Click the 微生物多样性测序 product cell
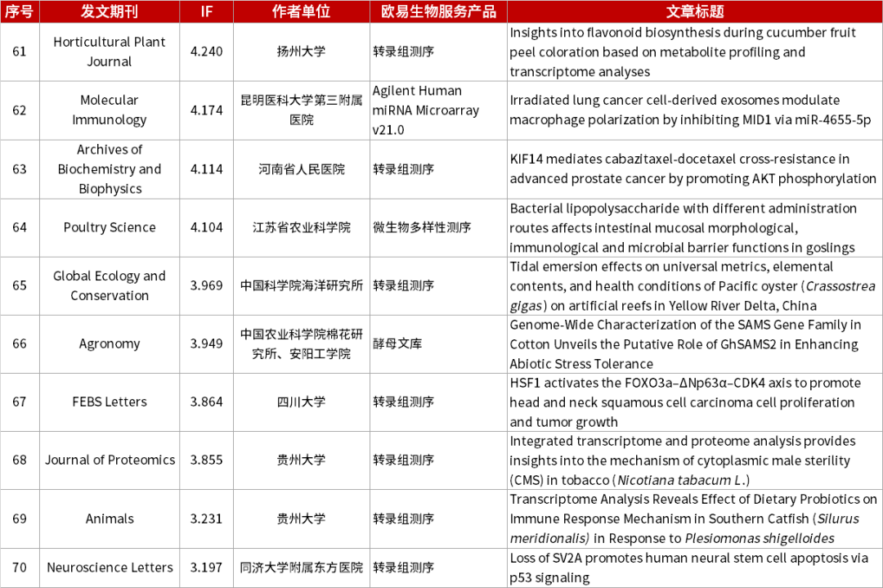 coord(438,227)
